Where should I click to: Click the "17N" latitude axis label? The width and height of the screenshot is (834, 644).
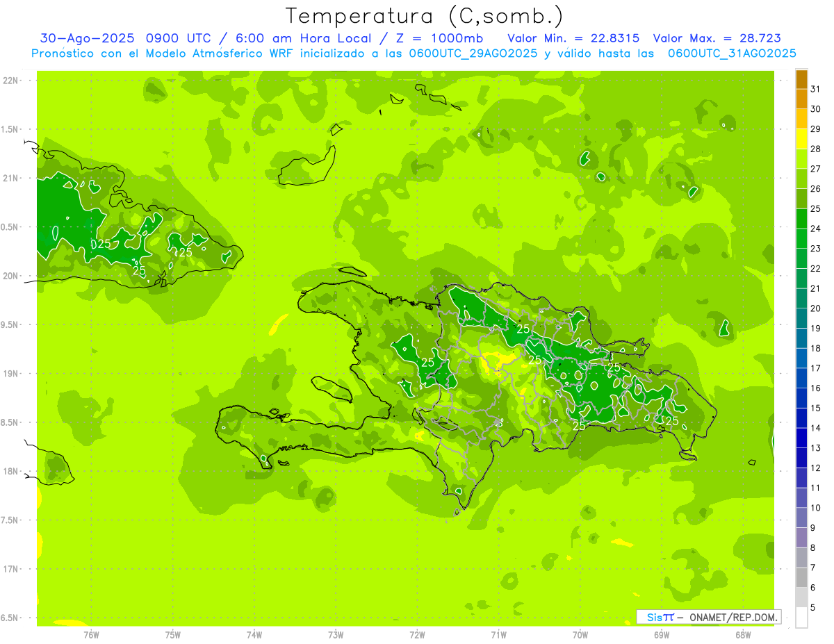coord(11,569)
